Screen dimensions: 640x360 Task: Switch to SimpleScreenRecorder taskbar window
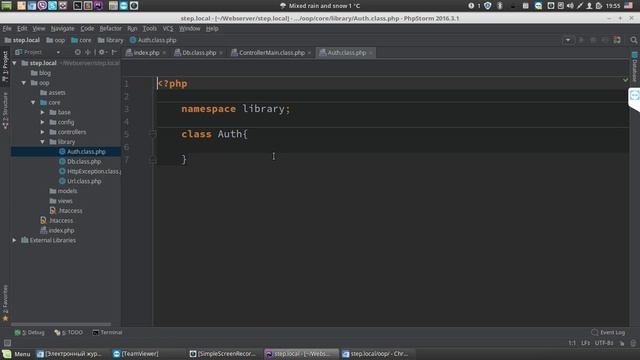click(x=223, y=354)
